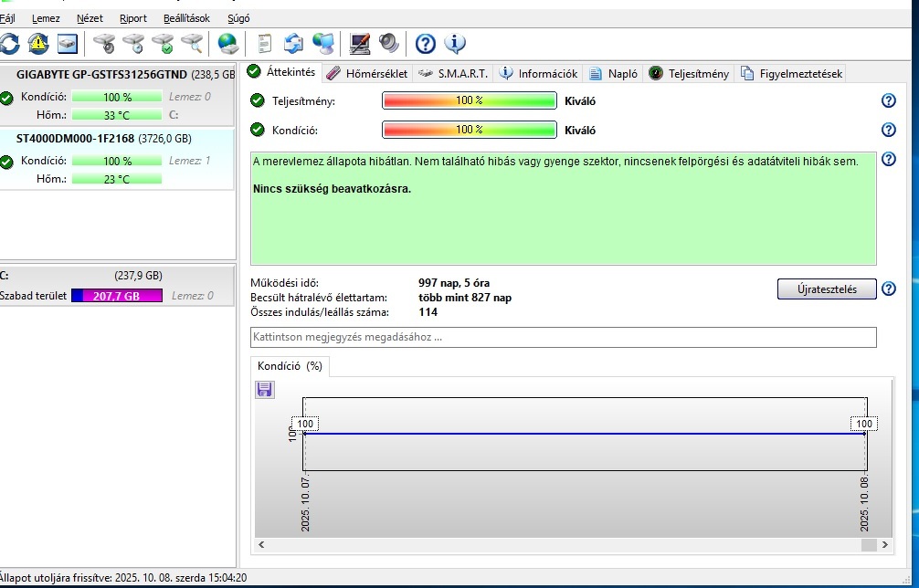Click the disk with magnifying glass icon
This screenshot has height=588, width=919.
(x=192, y=43)
